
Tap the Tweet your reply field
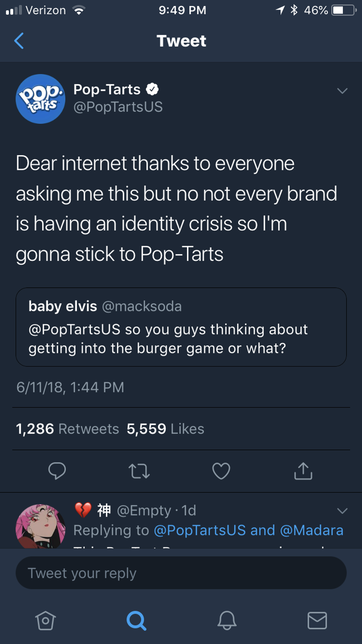tap(181, 573)
